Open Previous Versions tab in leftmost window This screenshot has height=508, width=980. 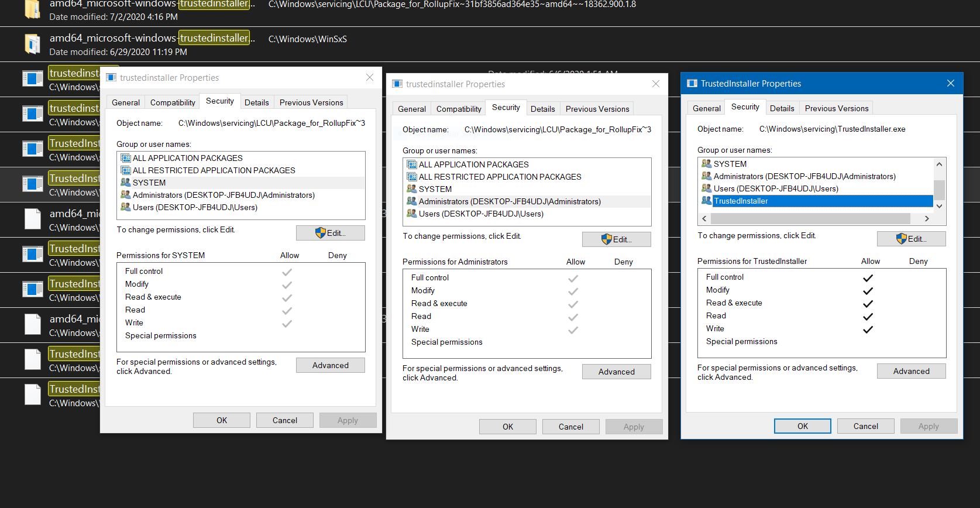[x=311, y=102]
